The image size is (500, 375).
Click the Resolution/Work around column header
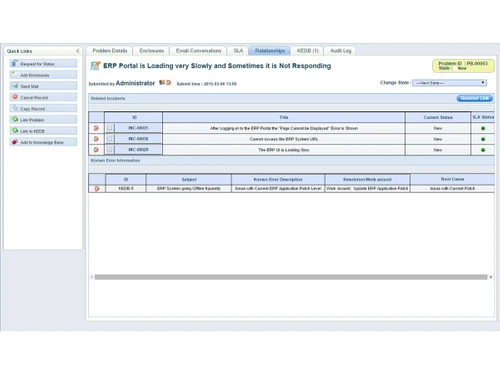coord(367,179)
